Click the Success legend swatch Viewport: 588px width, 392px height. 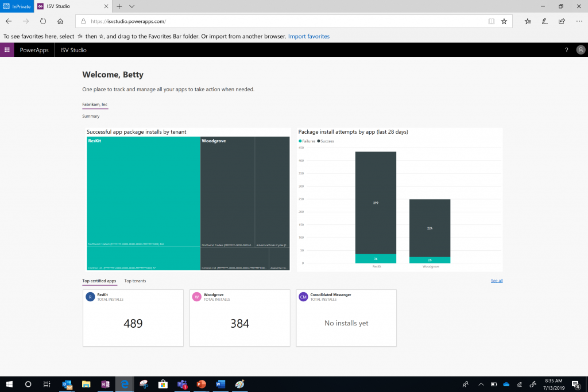click(318, 141)
